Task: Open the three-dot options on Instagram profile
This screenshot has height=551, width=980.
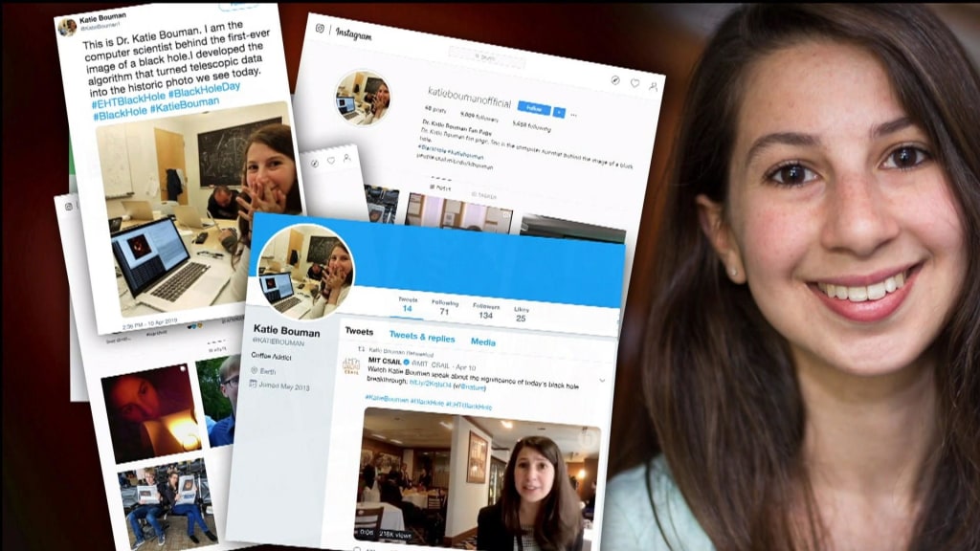Action: tap(574, 115)
